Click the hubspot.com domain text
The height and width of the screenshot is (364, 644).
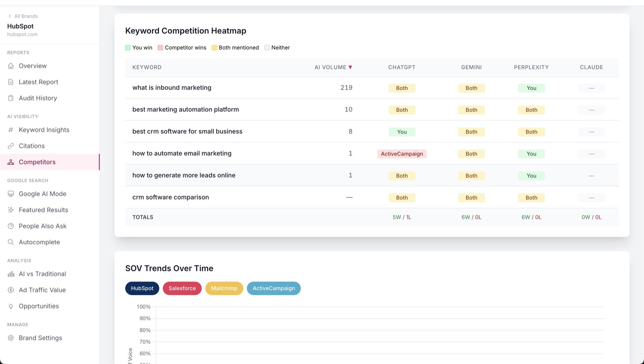click(x=22, y=34)
